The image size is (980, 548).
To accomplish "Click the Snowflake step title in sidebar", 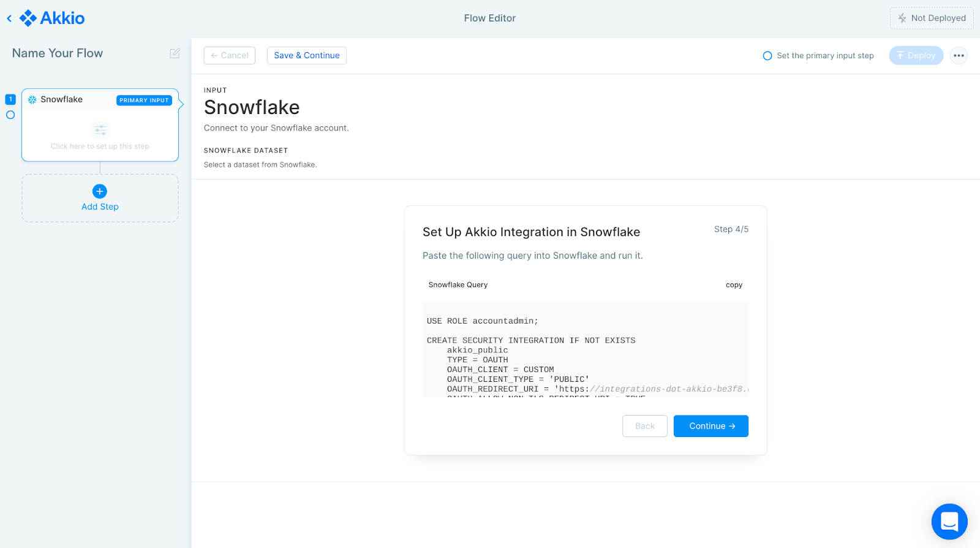I will [62, 99].
